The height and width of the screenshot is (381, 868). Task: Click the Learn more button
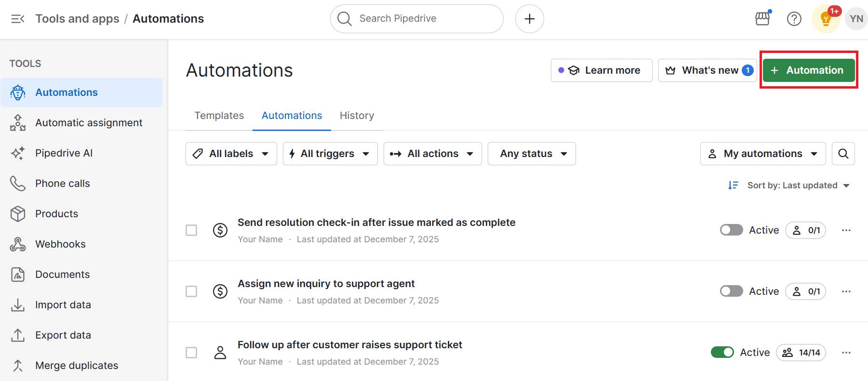[601, 70]
